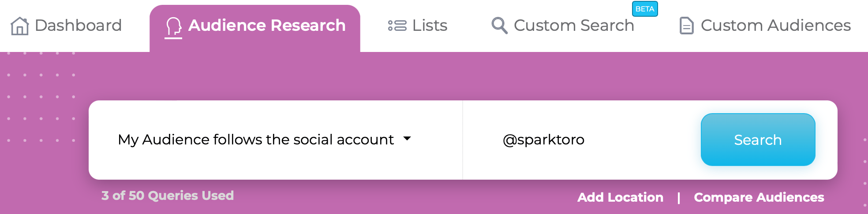Open the Dashboard tab
The image size is (868, 214).
tap(66, 26)
